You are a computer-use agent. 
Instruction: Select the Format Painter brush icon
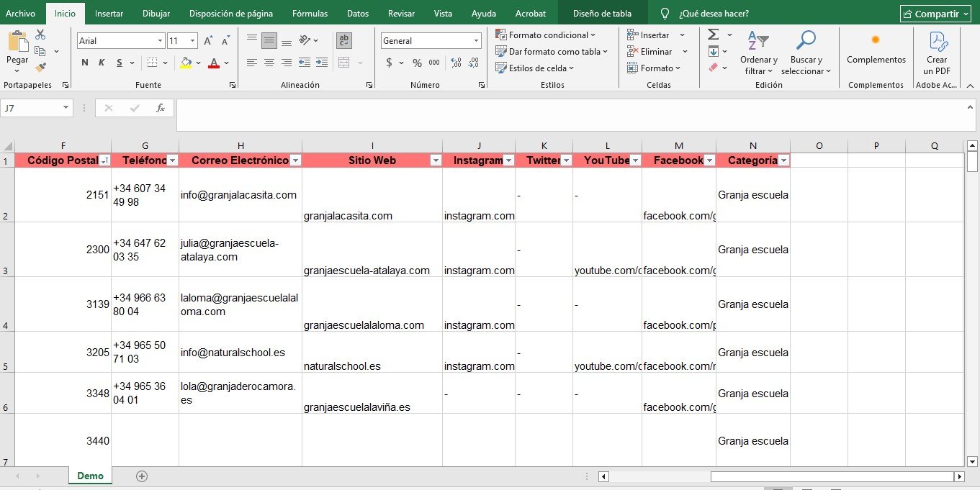click(x=40, y=67)
